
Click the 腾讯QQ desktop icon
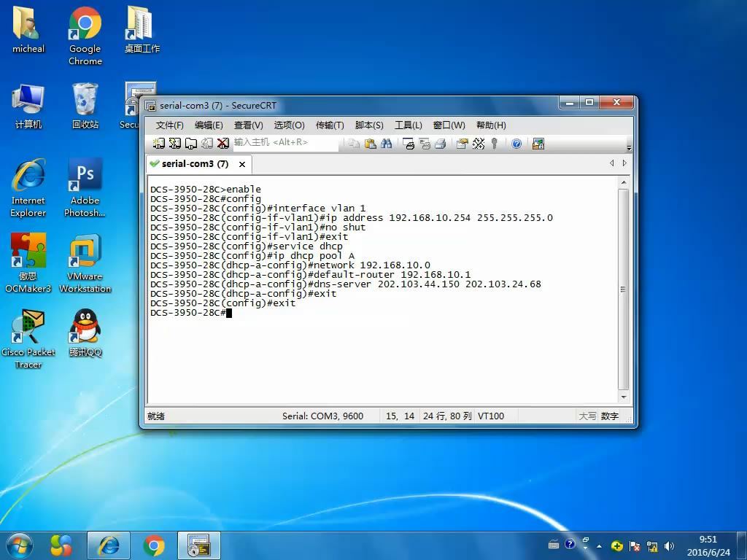85,332
